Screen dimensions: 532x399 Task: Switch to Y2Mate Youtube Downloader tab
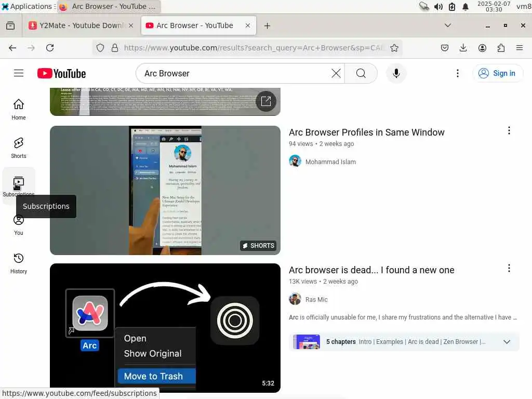click(82, 25)
